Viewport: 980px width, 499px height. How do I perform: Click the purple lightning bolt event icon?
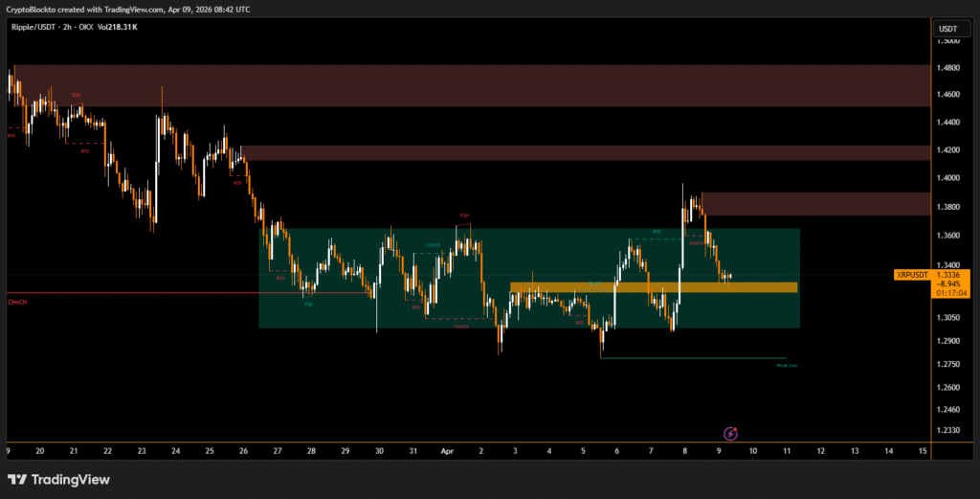(731, 434)
